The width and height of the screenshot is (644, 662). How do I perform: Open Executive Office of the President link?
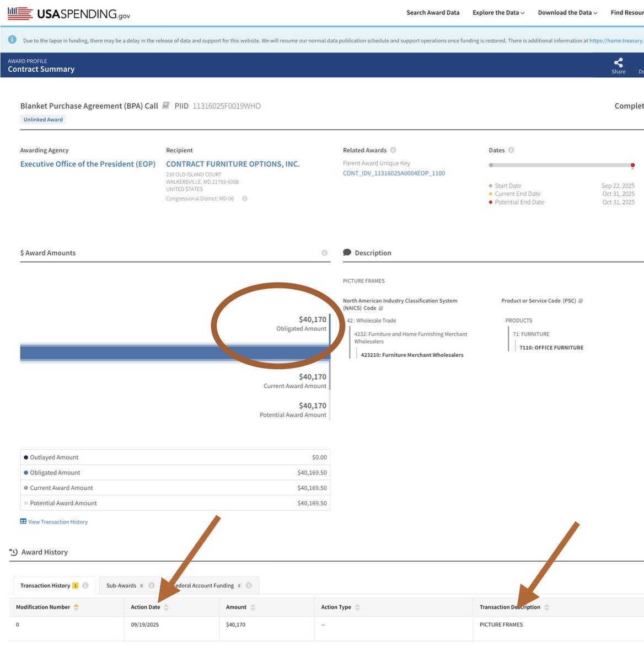coord(88,164)
